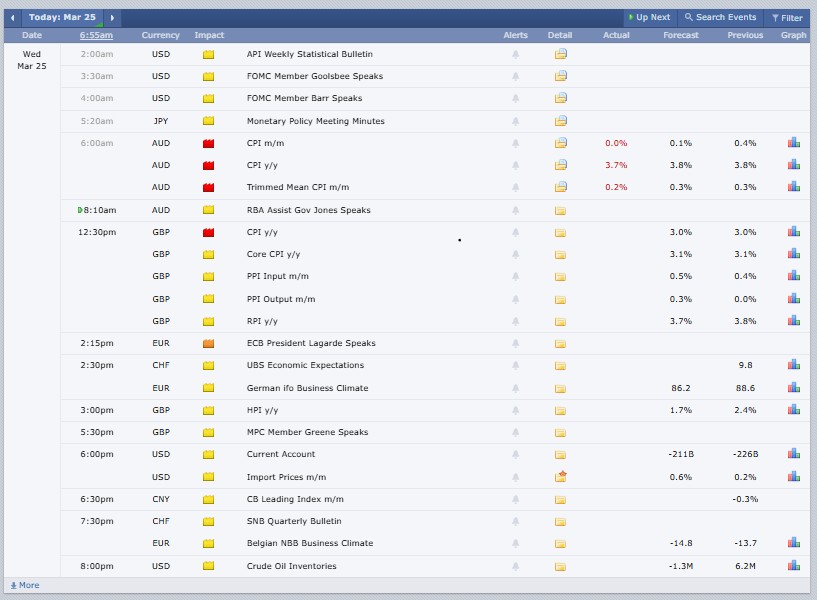
Task: Click the 6:55am time header link
Action: tap(97, 35)
